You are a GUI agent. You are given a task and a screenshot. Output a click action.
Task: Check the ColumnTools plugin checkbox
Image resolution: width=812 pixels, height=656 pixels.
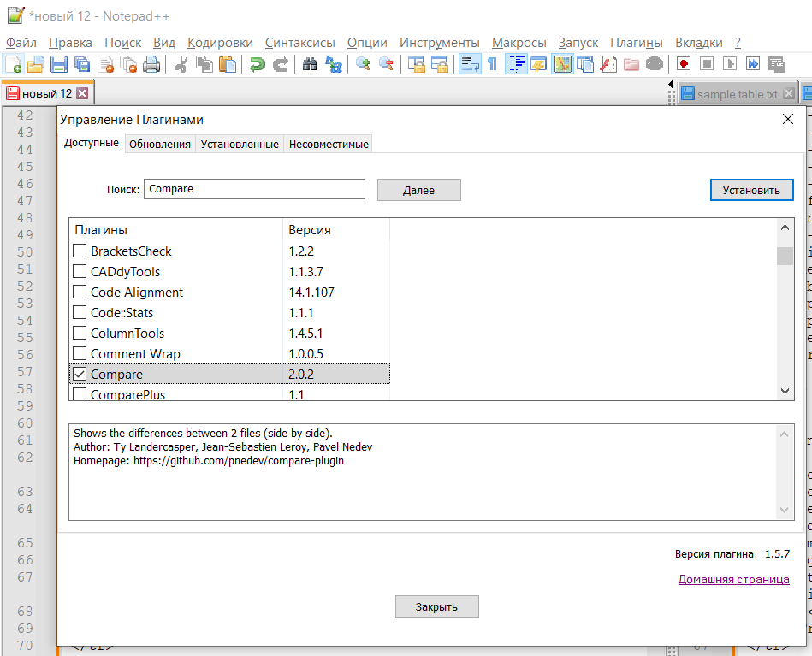[80, 333]
